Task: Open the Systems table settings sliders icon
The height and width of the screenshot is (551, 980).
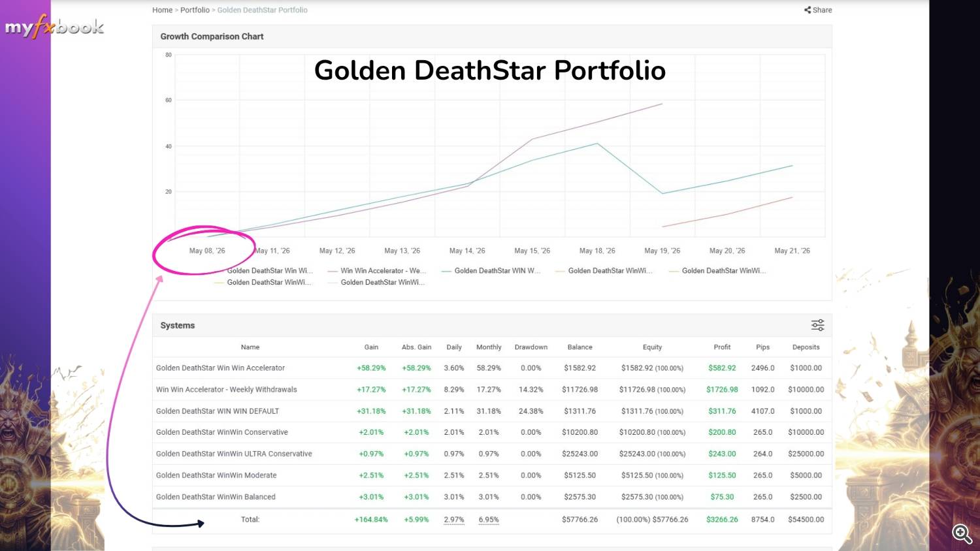Action: (817, 325)
